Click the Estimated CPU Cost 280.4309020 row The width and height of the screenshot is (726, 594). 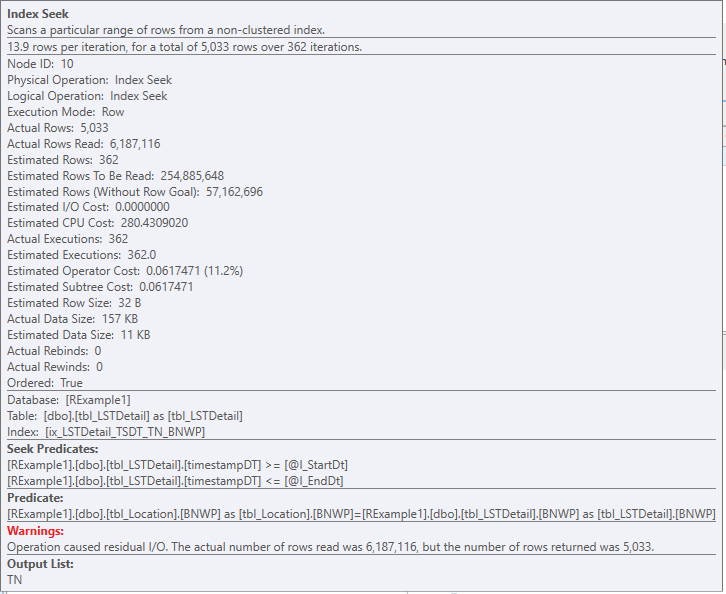click(x=98, y=223)
